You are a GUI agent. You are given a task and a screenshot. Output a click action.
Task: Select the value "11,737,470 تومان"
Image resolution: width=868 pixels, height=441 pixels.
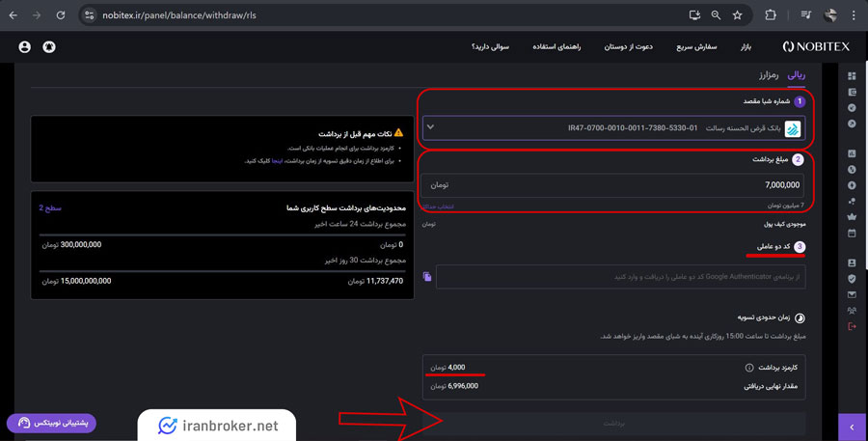[x=375, y=281]
